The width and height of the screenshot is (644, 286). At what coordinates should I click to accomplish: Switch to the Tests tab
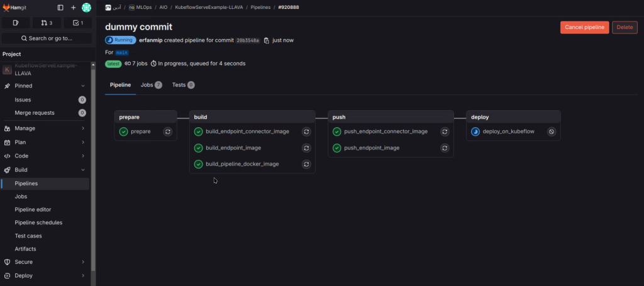pos(183,84)
